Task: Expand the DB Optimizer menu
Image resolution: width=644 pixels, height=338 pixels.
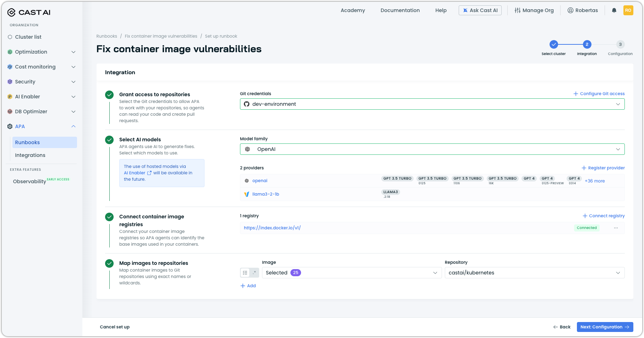Action: [x=73, y=111]
